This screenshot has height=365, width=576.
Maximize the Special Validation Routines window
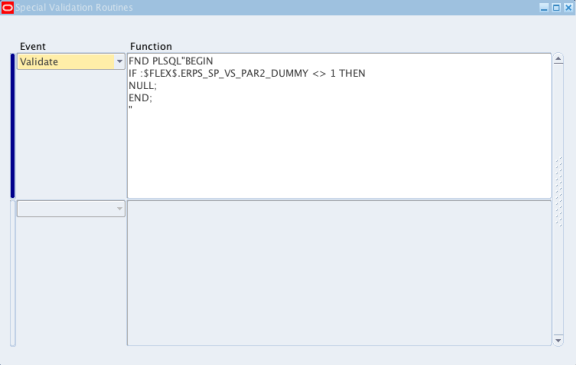[x=556, y=7]
